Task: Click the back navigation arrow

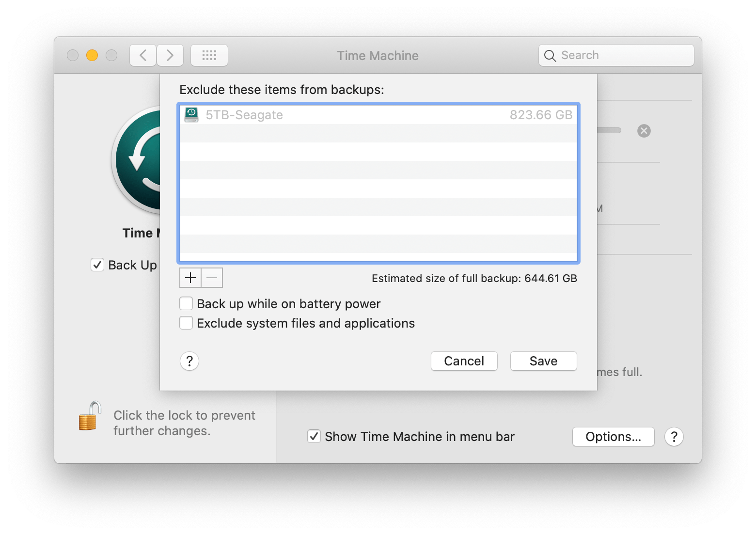Action: click(143, 55)
